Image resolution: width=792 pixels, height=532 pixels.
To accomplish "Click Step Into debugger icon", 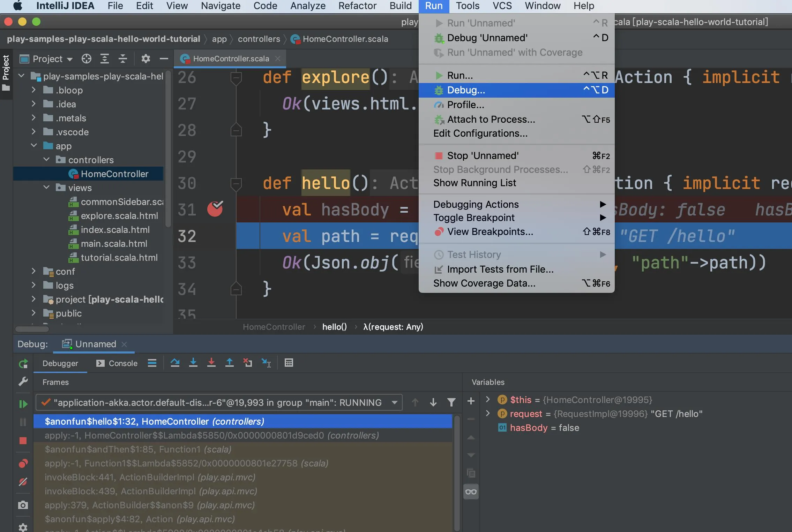I will [x=193, y=363].
